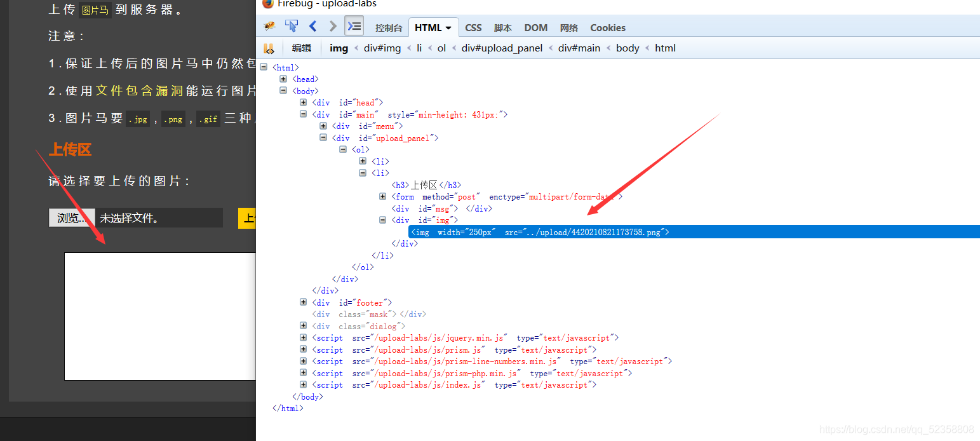Click the grey forward arrow
This screenshot has width=980, height=441.
point(333,26)
